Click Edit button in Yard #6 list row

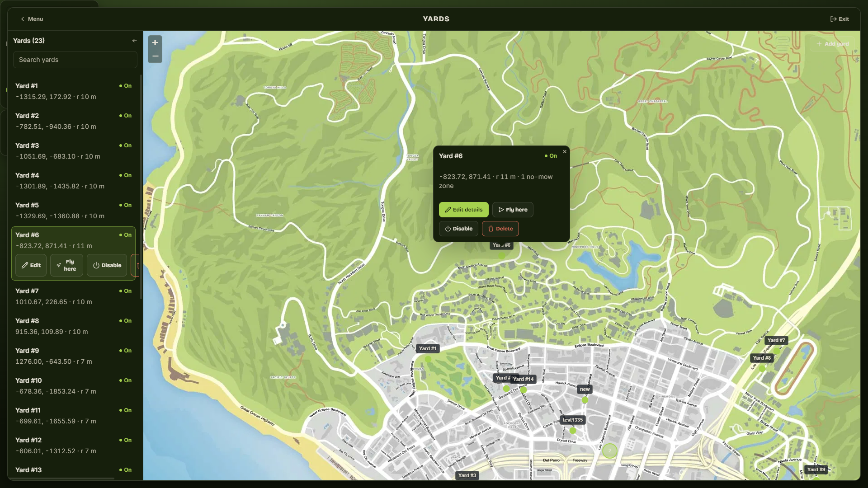(x=31, y=265)
